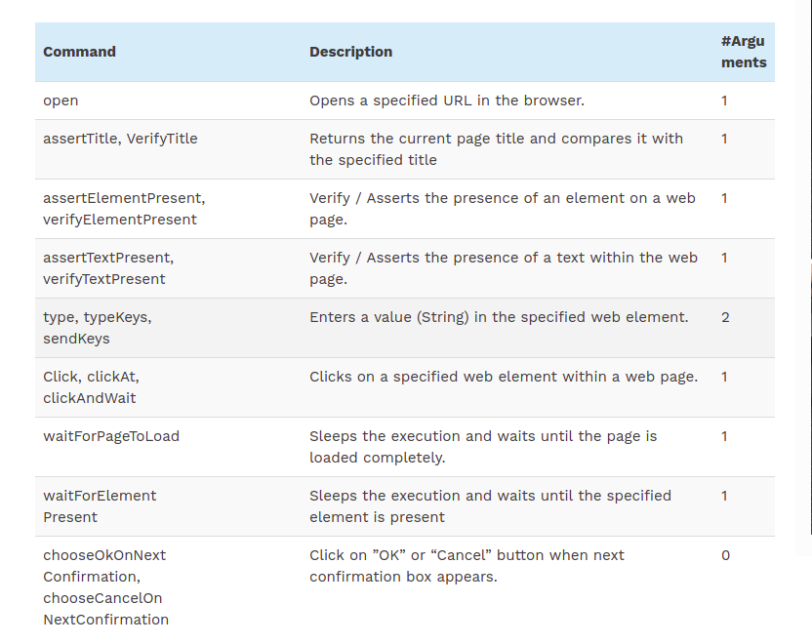
Task: Click the page title comparison description
Action: [496, 149]
